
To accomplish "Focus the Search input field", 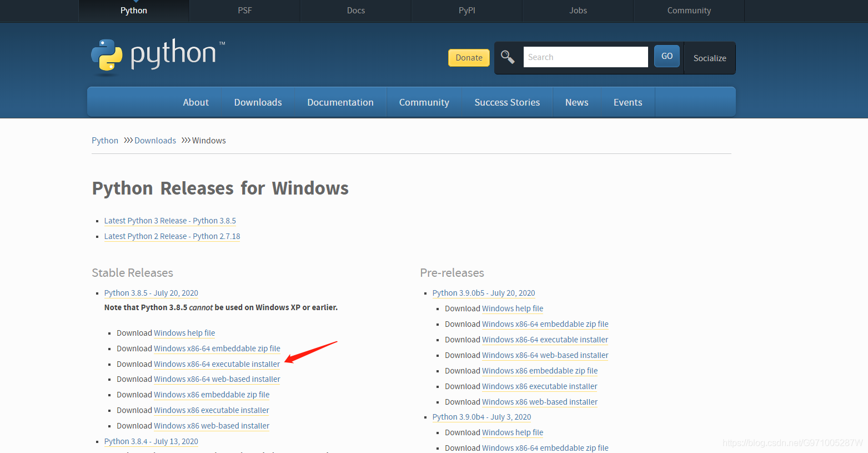I will coord(585,57).
